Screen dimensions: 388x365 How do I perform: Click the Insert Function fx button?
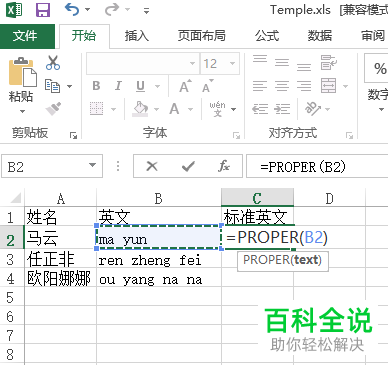click(224, 166)
